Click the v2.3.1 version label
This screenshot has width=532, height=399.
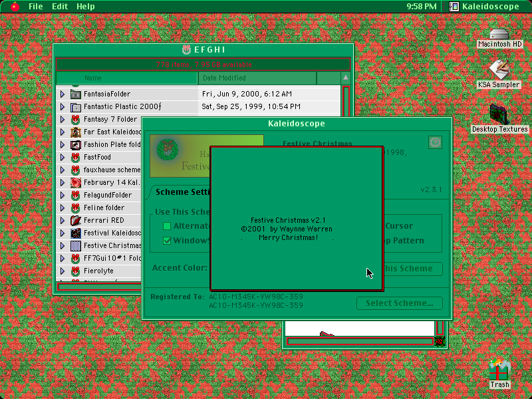pyautogui.click(x=431, y=190)
